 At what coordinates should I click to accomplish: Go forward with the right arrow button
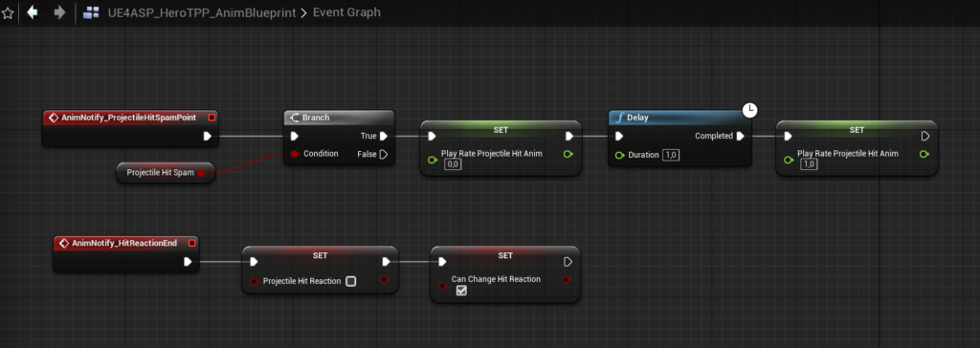pos(59,12)
